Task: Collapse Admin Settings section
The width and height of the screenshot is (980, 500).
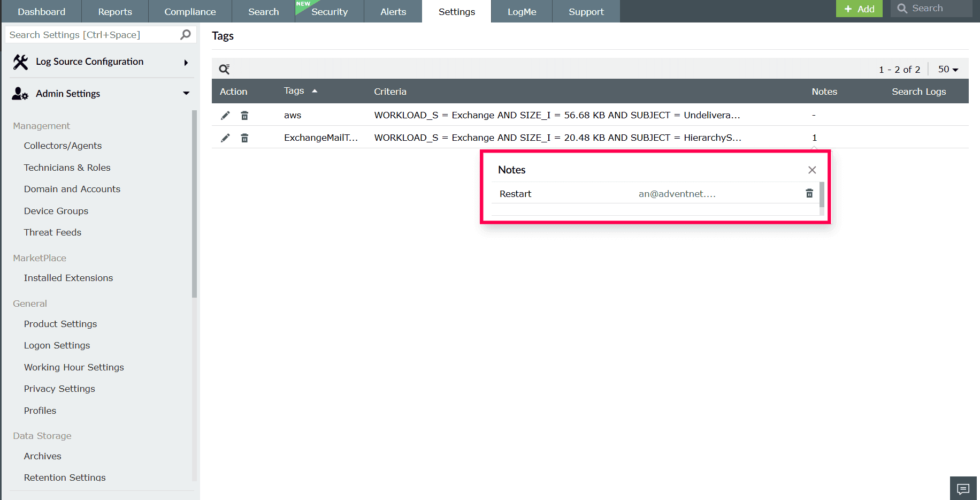Action: click(186, 93)
